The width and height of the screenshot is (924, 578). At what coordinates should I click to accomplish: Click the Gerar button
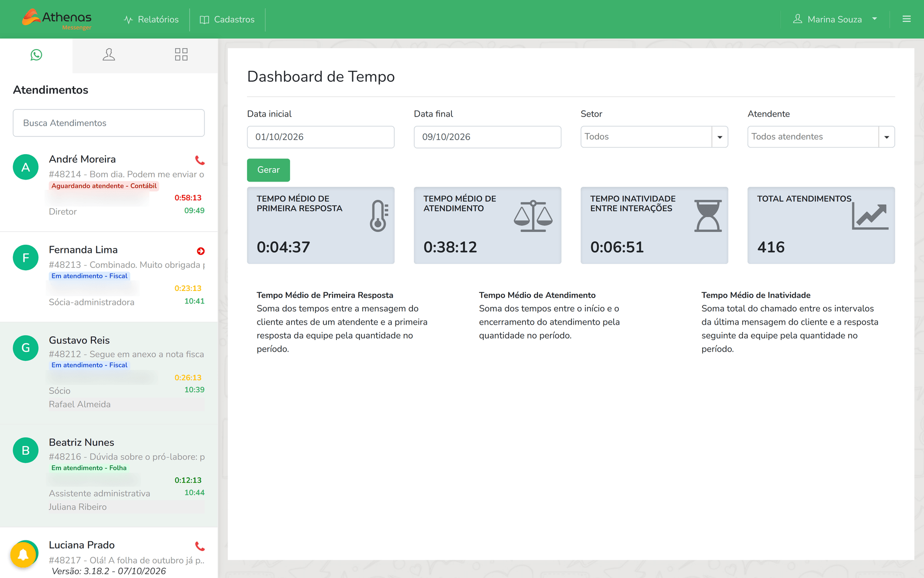(x=269, y=170)
